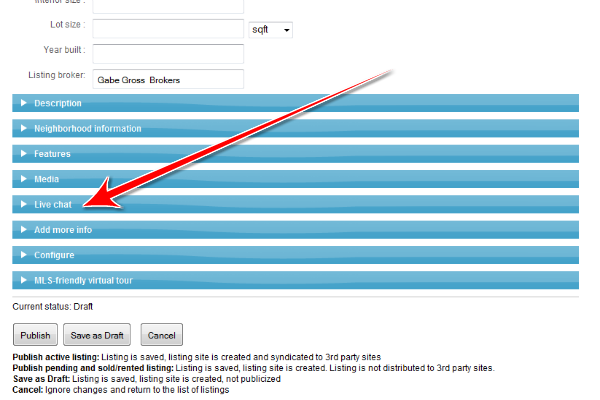Click the triangle icon beside Media
The image size is (600, 400).
coord(23,180)
